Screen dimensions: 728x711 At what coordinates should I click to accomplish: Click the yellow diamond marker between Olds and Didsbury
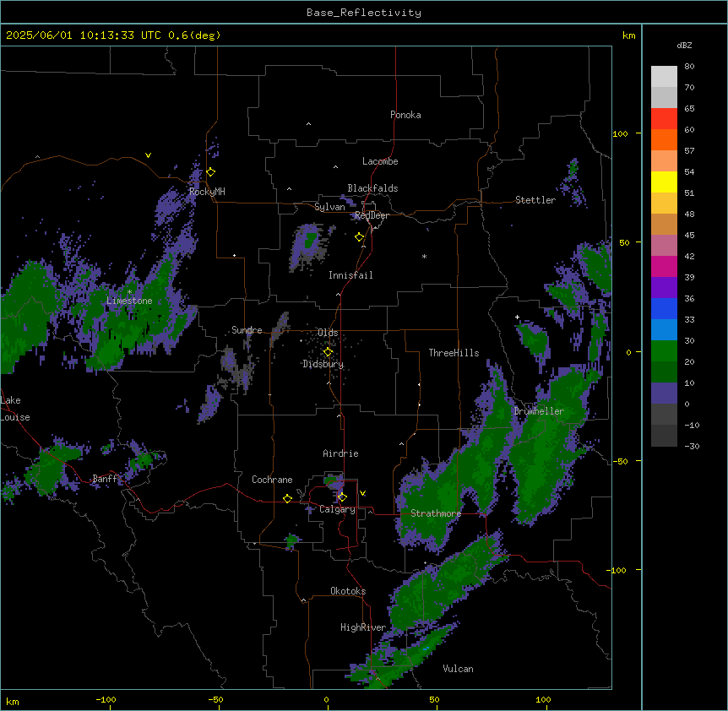coord(329,352)
